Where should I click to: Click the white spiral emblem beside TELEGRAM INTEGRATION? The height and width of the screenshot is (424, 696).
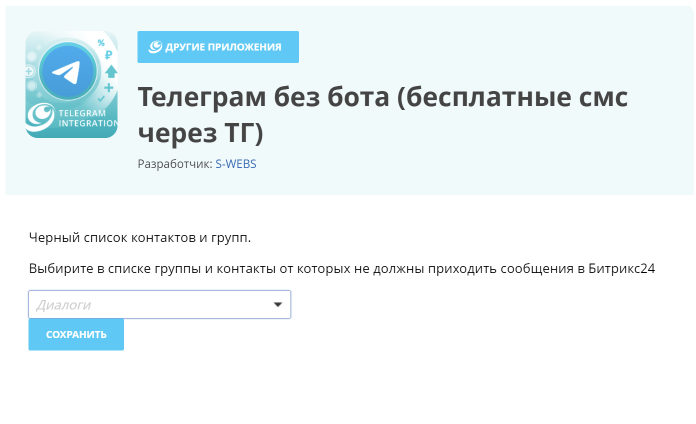pyautogui.click(x=40, y=117)
